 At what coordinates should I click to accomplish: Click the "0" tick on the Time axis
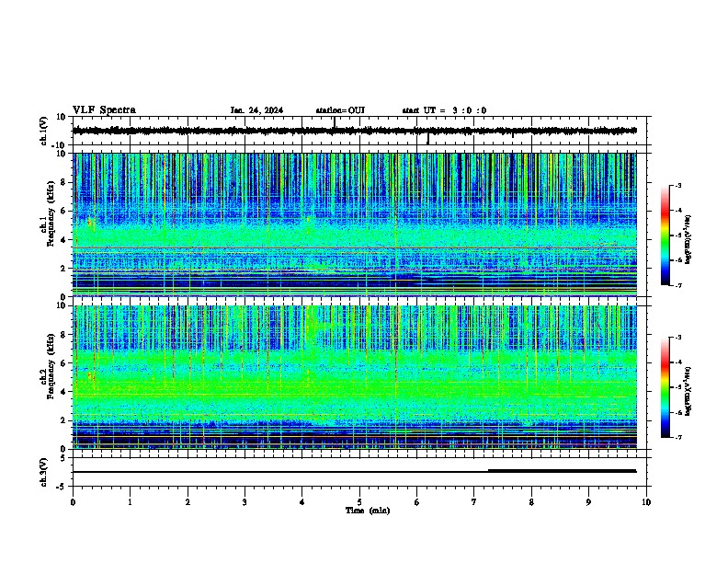click(x=73, y=502)
